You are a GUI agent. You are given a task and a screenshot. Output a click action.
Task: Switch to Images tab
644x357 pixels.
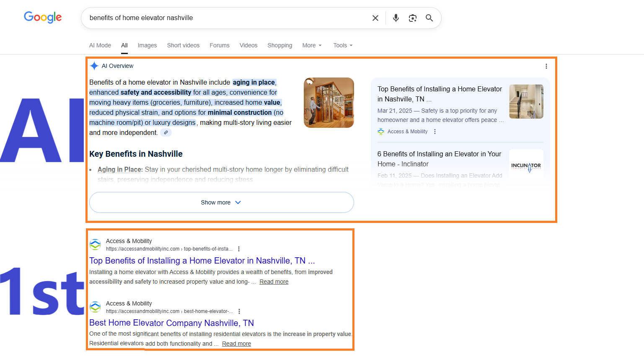coord(147,45)
